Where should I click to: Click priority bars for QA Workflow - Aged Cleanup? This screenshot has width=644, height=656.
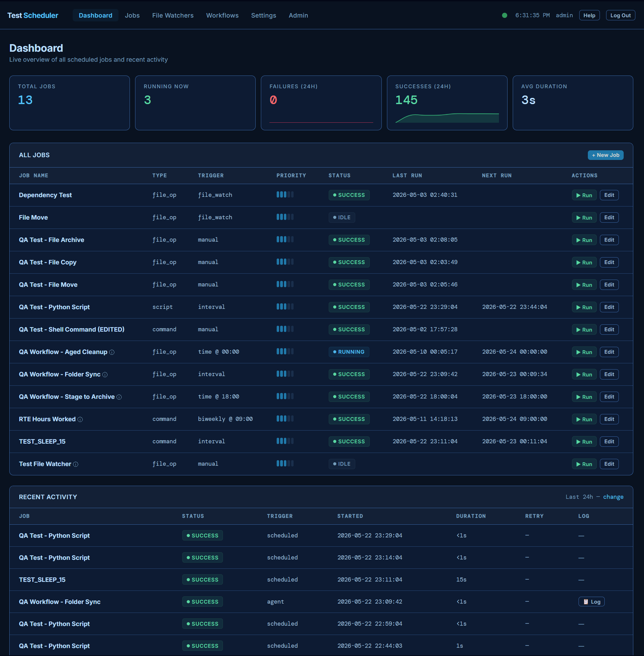tap(285, 352)
